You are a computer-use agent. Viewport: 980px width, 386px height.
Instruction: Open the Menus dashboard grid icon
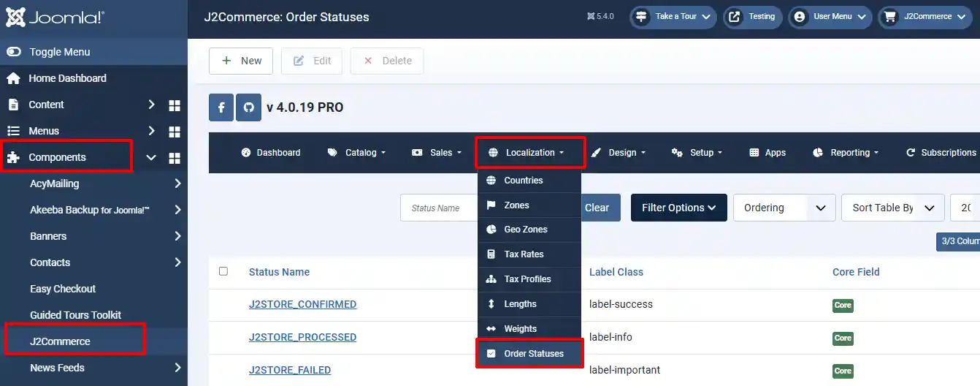click(175, 132)
